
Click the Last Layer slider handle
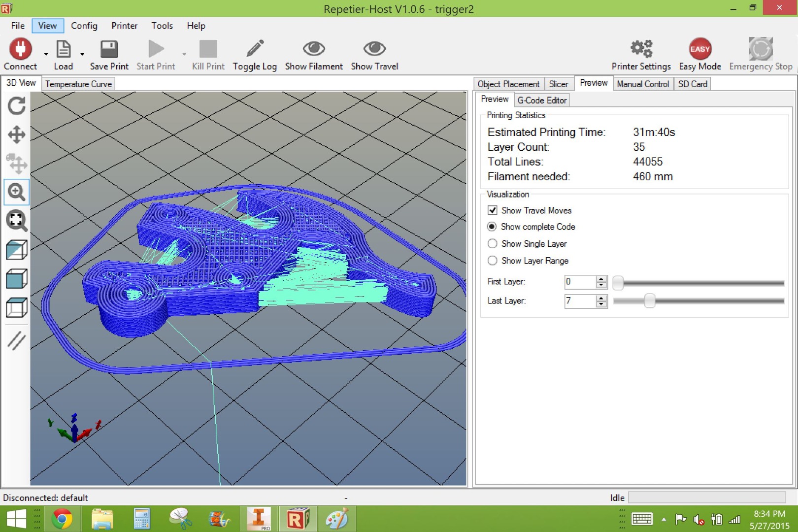point(650,300)
